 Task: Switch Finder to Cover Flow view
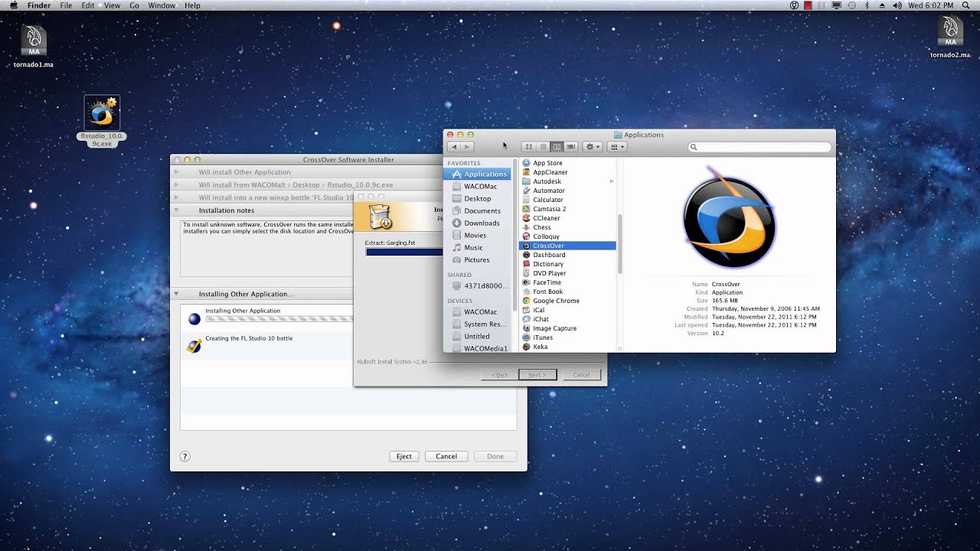(x=571, y=147)
